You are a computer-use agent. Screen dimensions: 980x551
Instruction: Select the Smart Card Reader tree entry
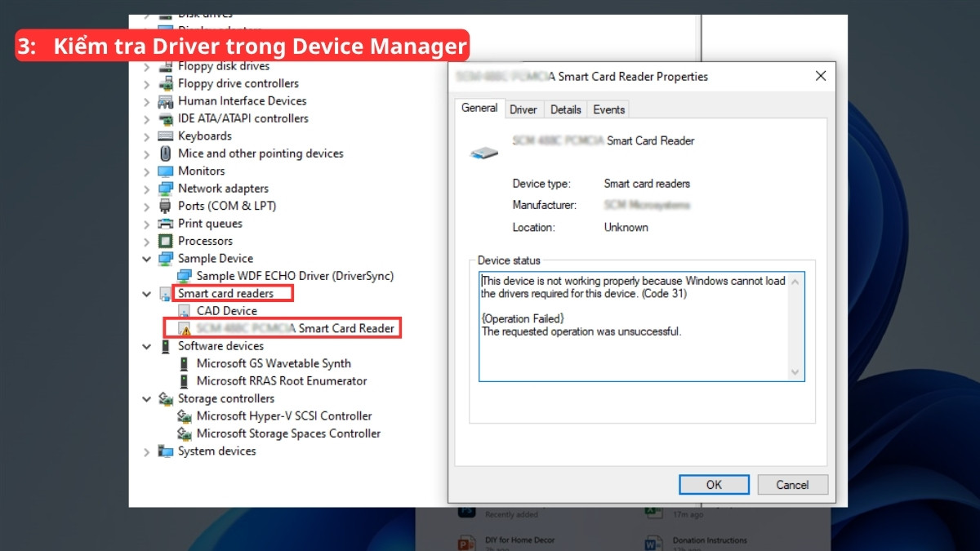point(296,329)
